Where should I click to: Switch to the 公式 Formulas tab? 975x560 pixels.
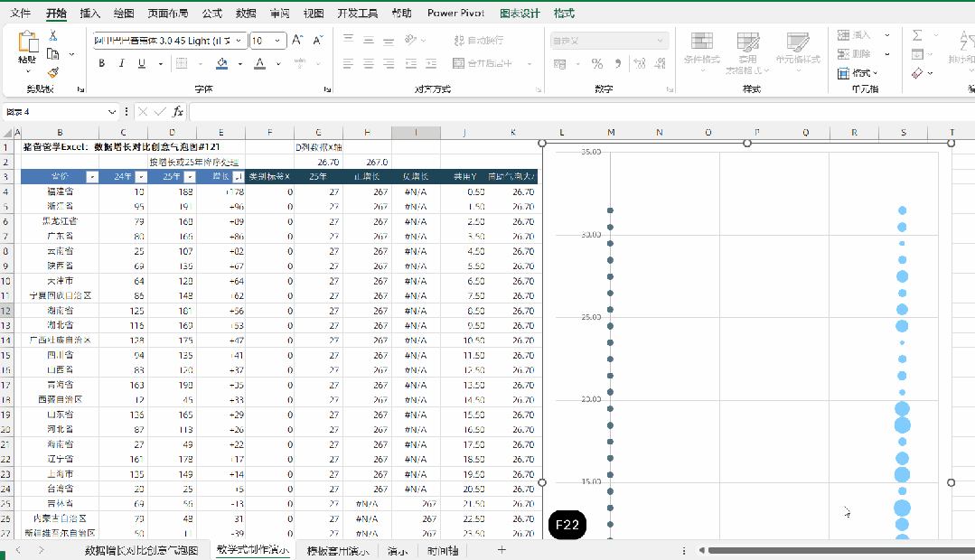click(x=212, y=13)
